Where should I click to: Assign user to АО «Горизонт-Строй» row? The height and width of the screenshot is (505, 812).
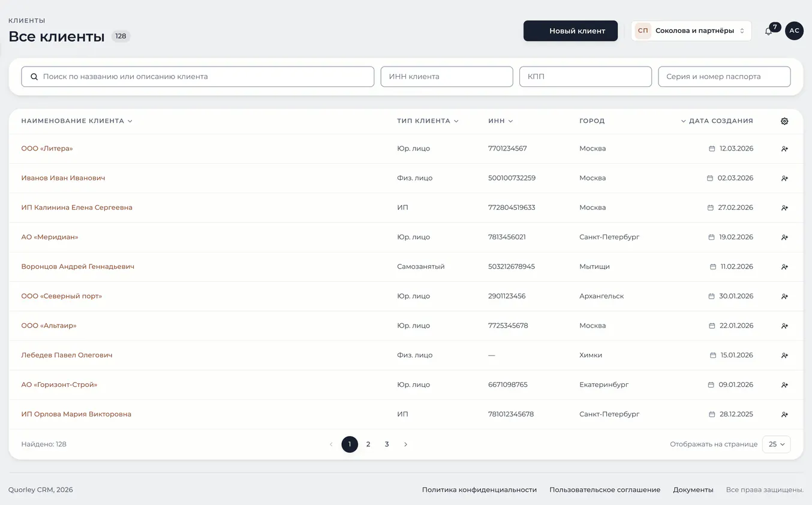coord(784,385)
